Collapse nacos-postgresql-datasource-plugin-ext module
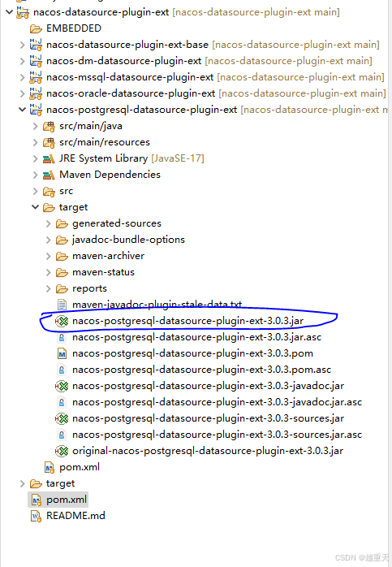 [23, 110]
